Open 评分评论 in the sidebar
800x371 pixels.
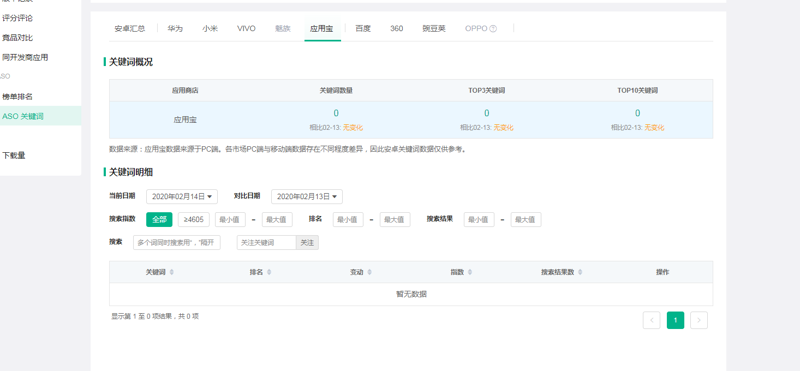(x=17, y=18)
